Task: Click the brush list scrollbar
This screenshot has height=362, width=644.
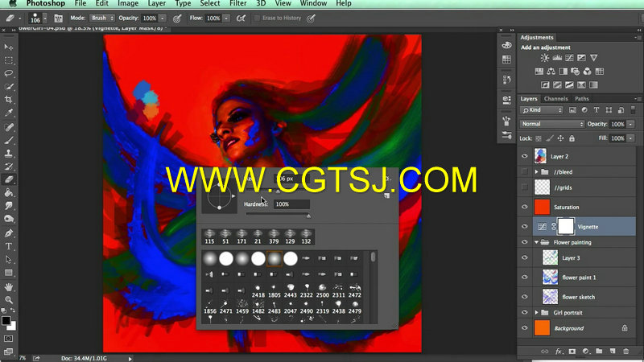Action: pos(373,257)
